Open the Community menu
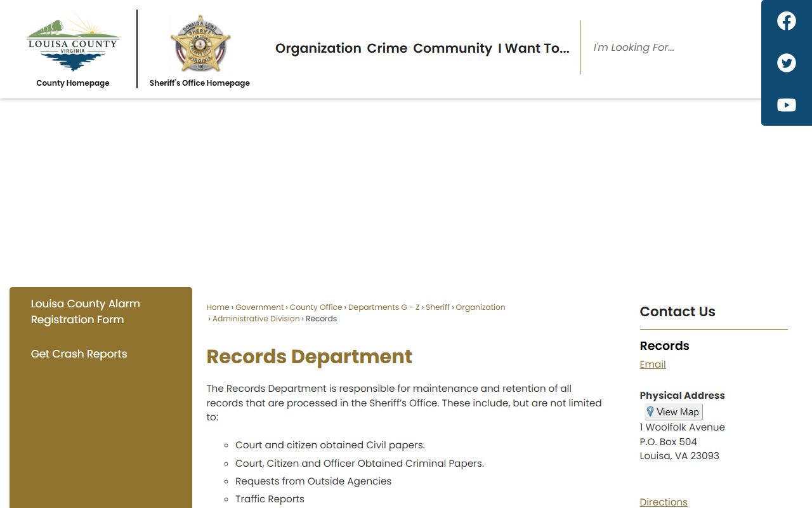Image resolution: width=812 pixels, height=508 pixels. click(452, 48)
